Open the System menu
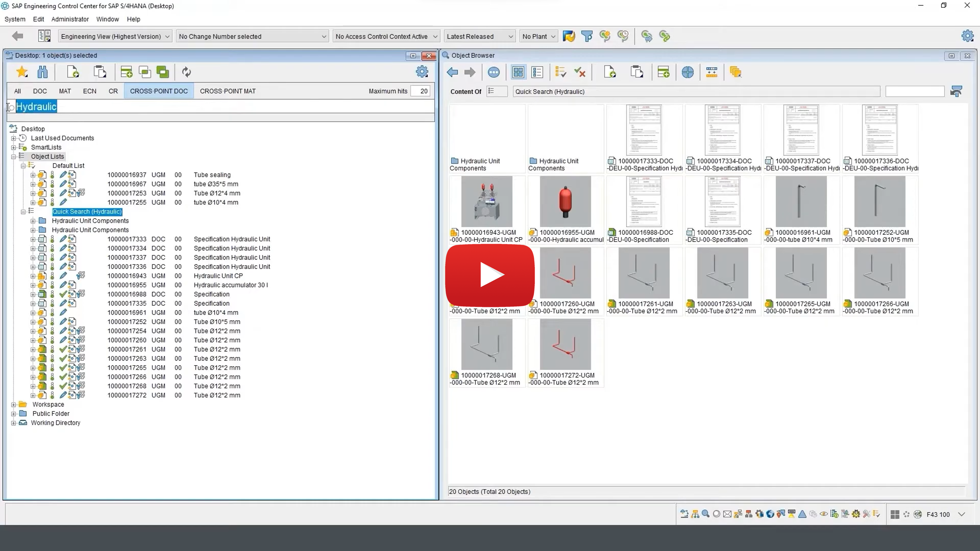 coord(15,19)
